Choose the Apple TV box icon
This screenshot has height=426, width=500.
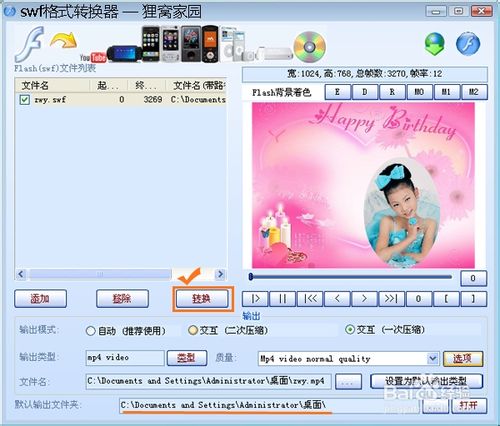(274, 54)
